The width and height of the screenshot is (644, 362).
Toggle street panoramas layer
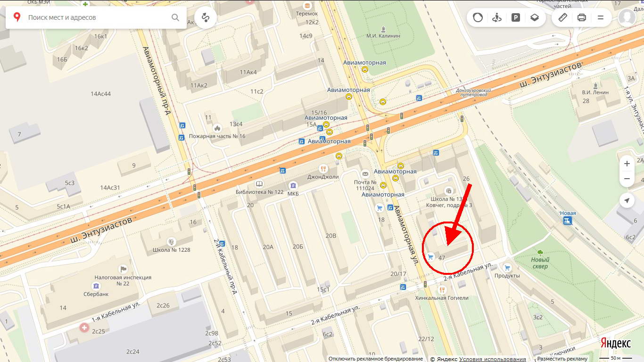coord(496,18)
